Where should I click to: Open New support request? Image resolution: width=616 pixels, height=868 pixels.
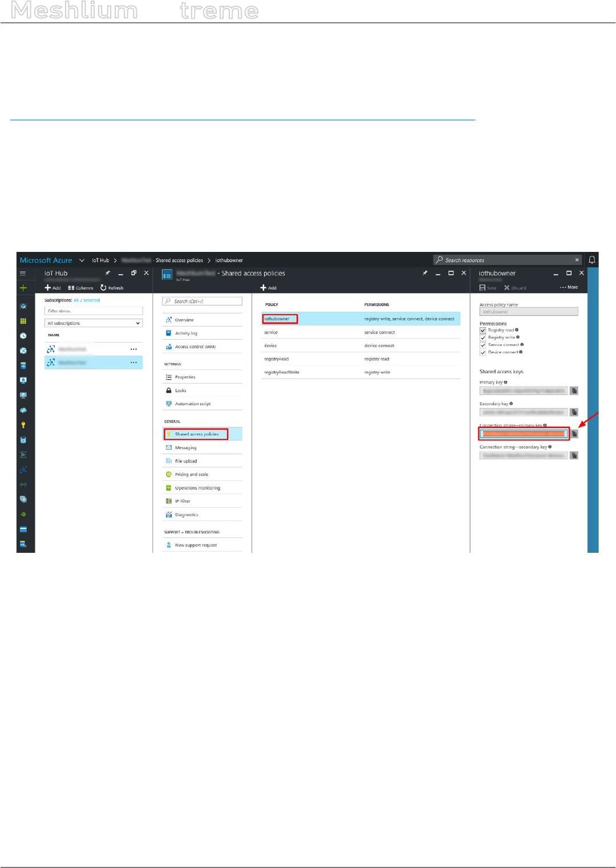click(202, 545)
